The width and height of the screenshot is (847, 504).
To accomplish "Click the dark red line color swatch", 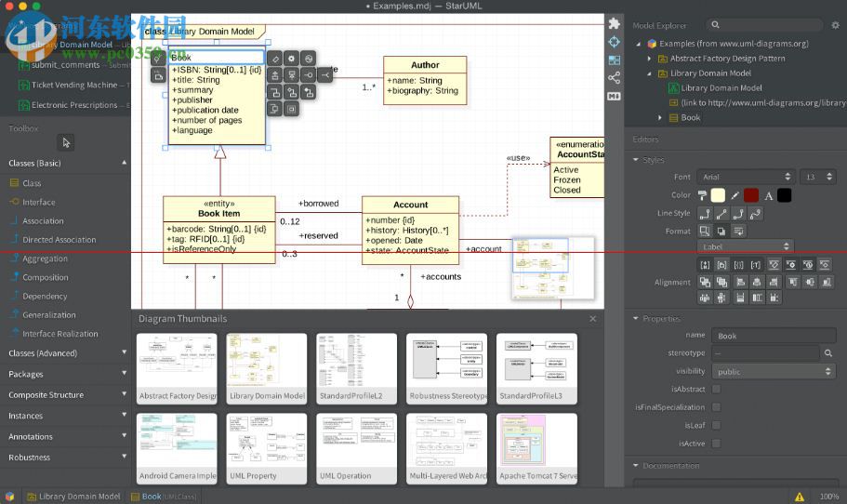I will [751, 195].
